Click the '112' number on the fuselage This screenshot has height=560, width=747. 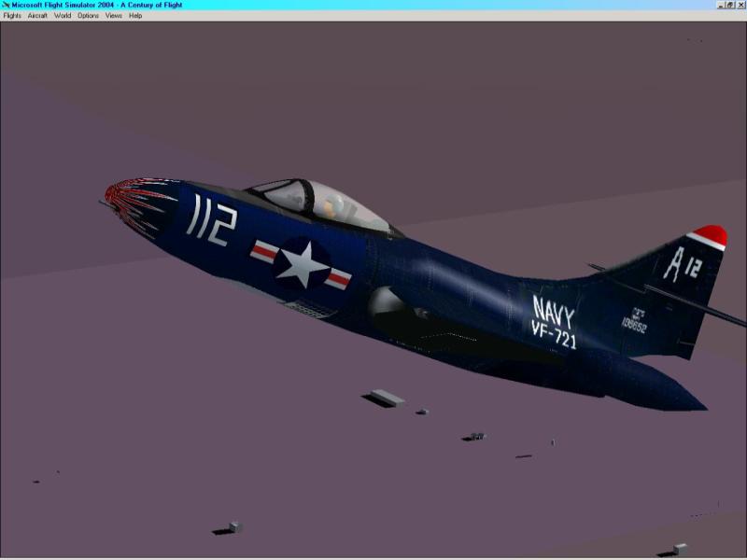(211, 220)
